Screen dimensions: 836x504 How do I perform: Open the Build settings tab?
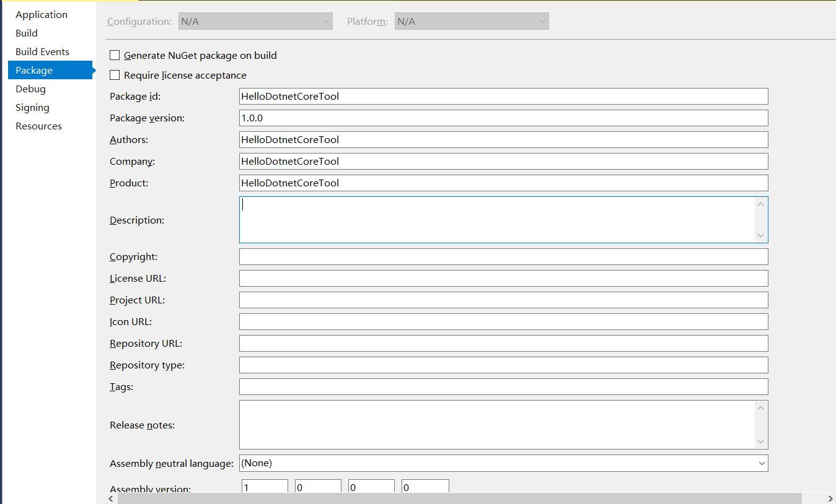tap(27, 33)
